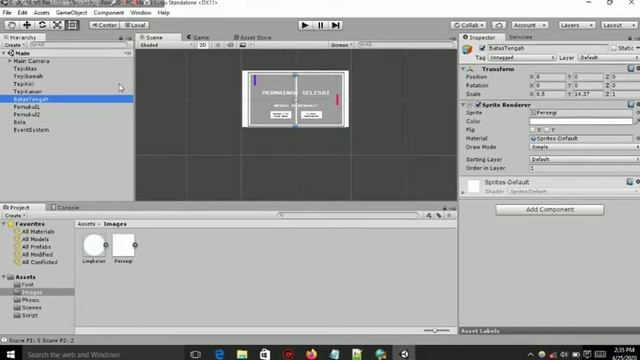Open Firefox from the taskbar

(x=311, y=354)
